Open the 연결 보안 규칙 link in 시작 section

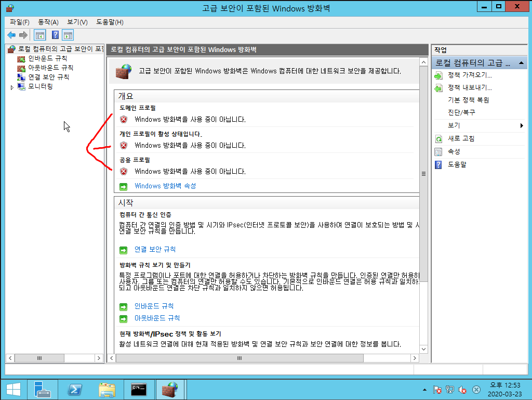coord(155,249)
